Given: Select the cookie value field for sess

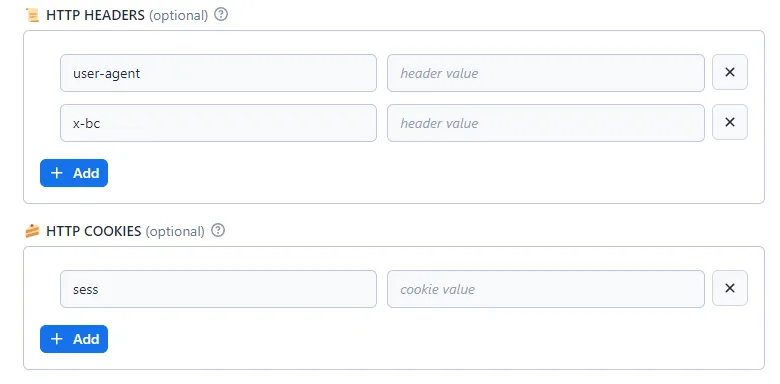Looking at the screenshot, I should tap(546, 289).
